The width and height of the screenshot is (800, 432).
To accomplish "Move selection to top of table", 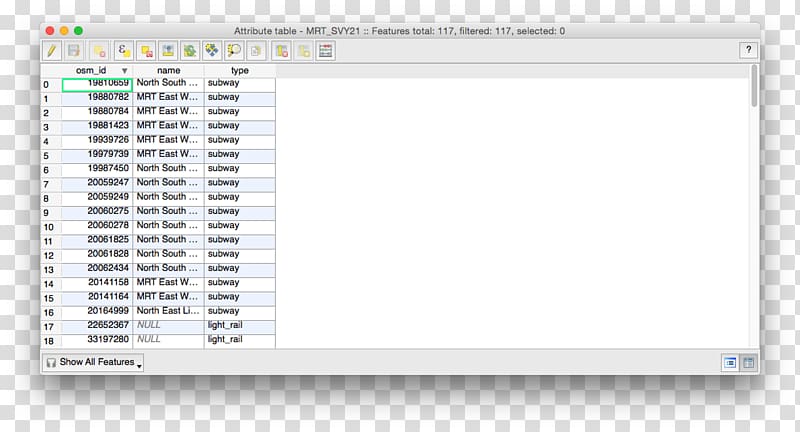I will pos(168,51).
